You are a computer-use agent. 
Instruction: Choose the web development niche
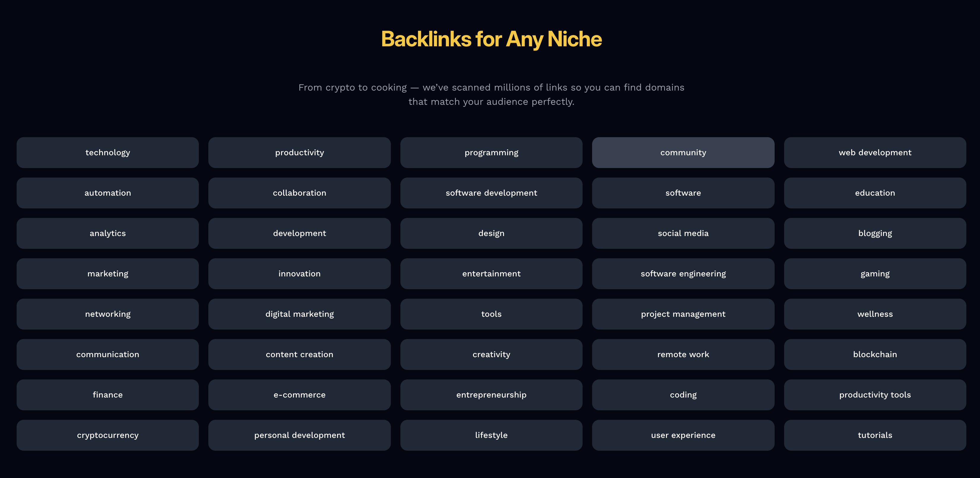tap(875, 152)
